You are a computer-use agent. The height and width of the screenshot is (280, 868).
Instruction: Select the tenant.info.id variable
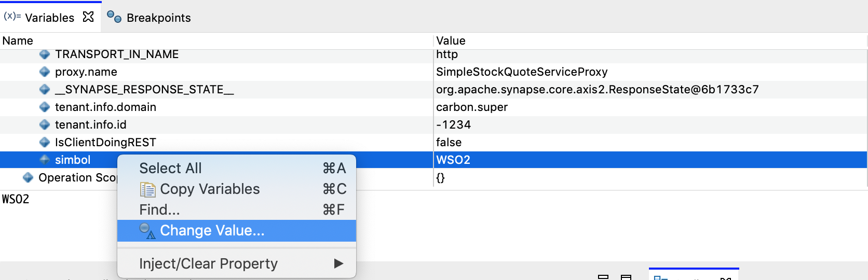click(x=91, y=125)
